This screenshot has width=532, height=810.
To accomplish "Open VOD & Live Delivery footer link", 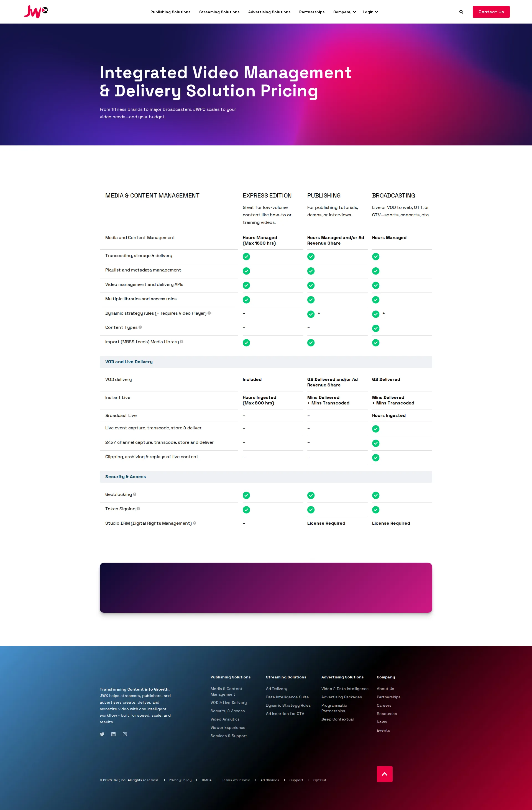I will (228, 703).
